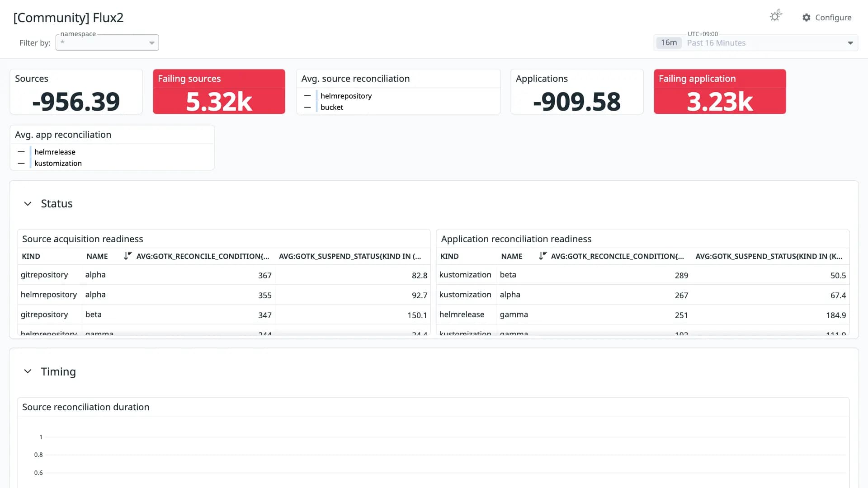Select the Applications value -909.58
This screenshot has height=488, width=868.
pyautogui.click(x=577, y=101)
